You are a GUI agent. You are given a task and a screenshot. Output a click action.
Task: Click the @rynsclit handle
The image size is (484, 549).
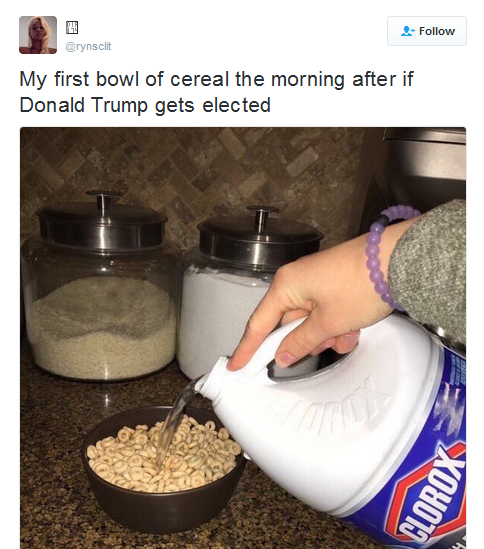click(x=88, y=46)
